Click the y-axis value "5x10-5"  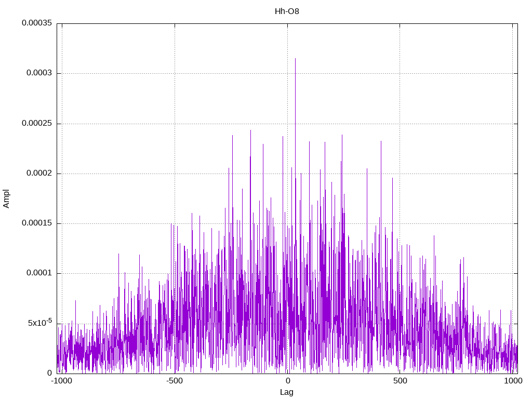click(x=40, y=322)
